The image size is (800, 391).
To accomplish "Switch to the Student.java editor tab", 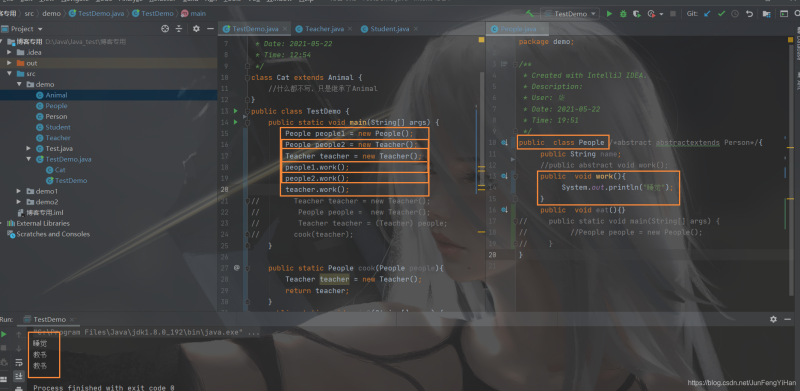I will point(385,29).
